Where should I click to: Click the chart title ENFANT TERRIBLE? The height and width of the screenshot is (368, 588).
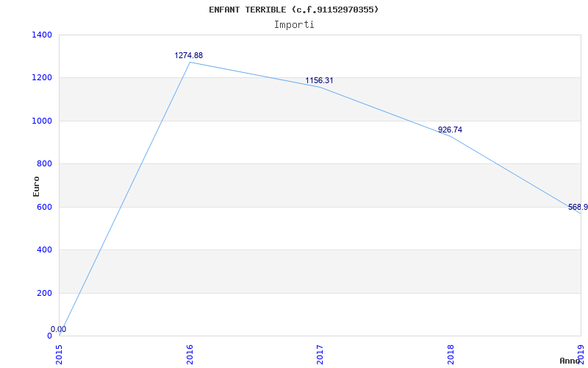[293, 10]
